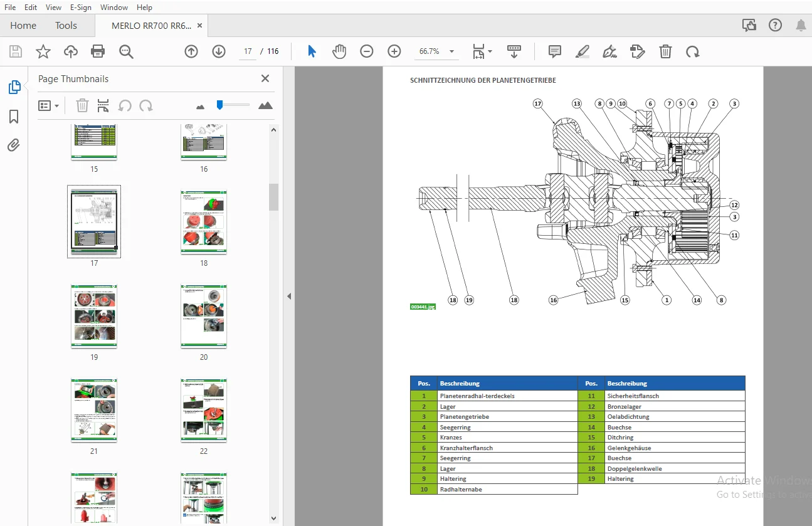This screenshot has height=526, width=812.
Task: Open the Edit menu
Action: tap(31, 8)
